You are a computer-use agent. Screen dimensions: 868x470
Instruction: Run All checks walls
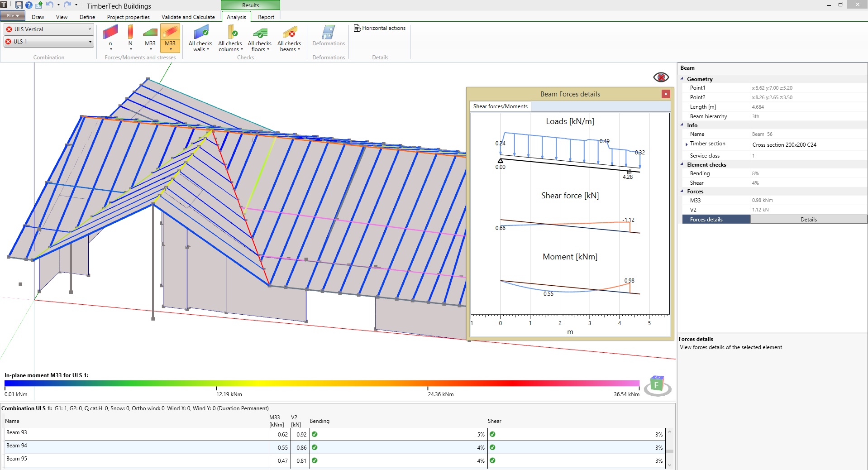[x=200, y=38]
